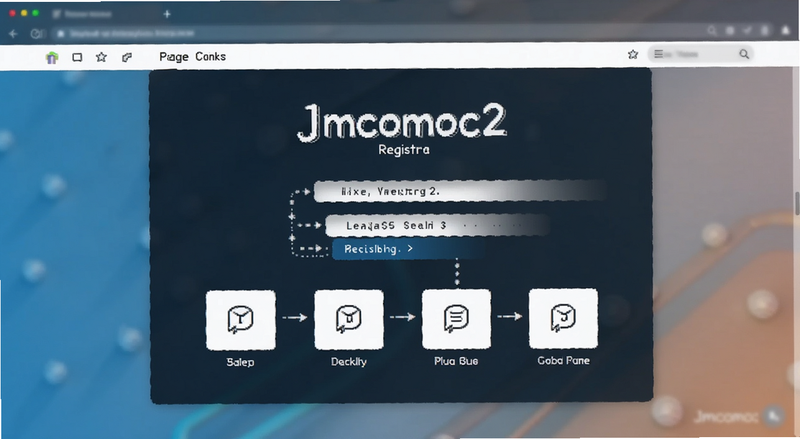Click the Goba Pane step icon
The width and height of the screenshot is (800, 439).
563,318
